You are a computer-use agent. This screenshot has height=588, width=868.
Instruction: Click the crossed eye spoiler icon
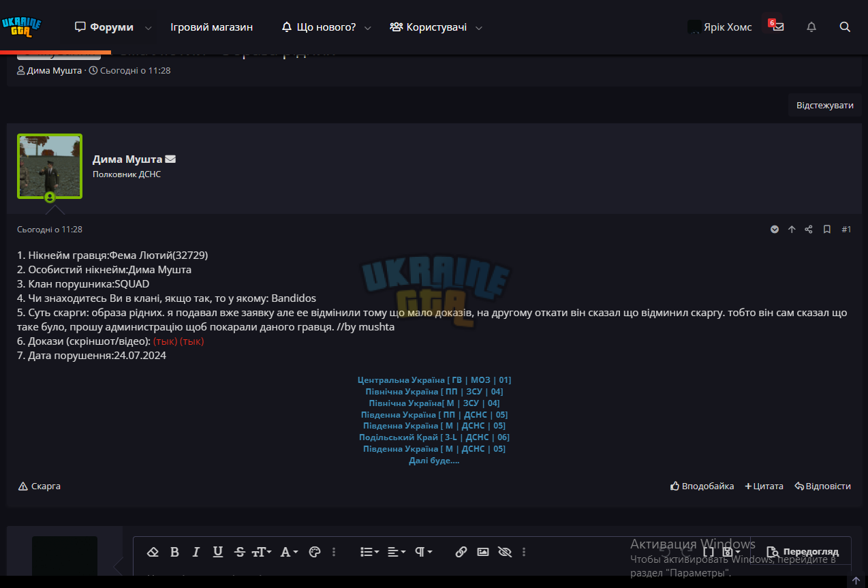click(505, 552)
